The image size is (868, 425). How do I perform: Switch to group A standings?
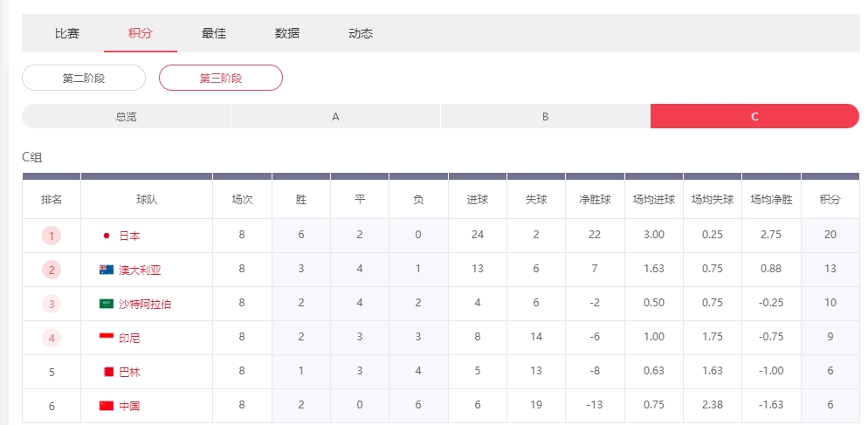pos(335,116)
